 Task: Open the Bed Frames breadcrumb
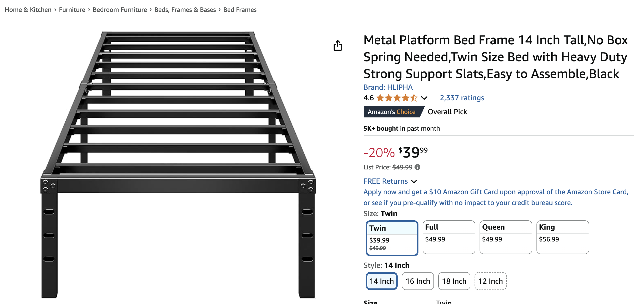click(240, 10)
